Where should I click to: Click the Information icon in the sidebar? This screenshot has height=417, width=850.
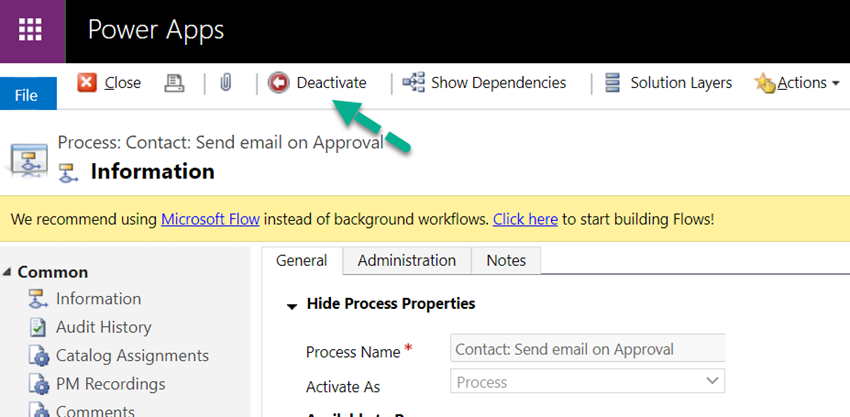(37, 299)
